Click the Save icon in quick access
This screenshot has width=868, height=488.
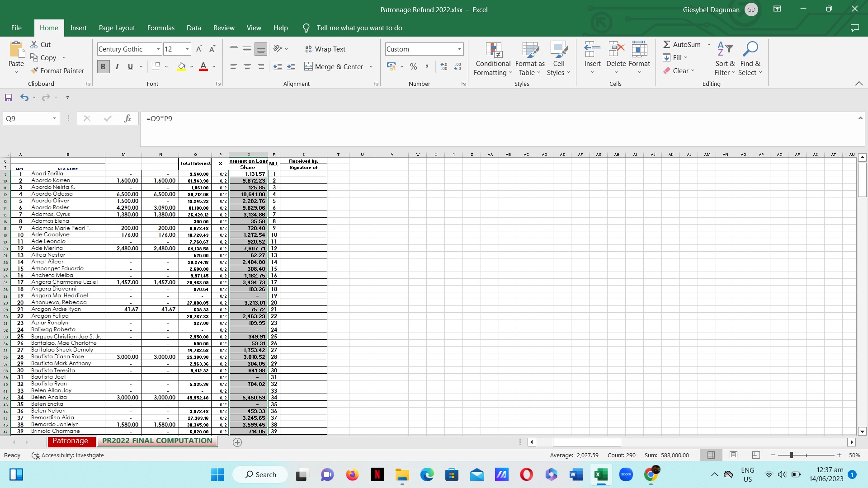[x=9, y=98]
